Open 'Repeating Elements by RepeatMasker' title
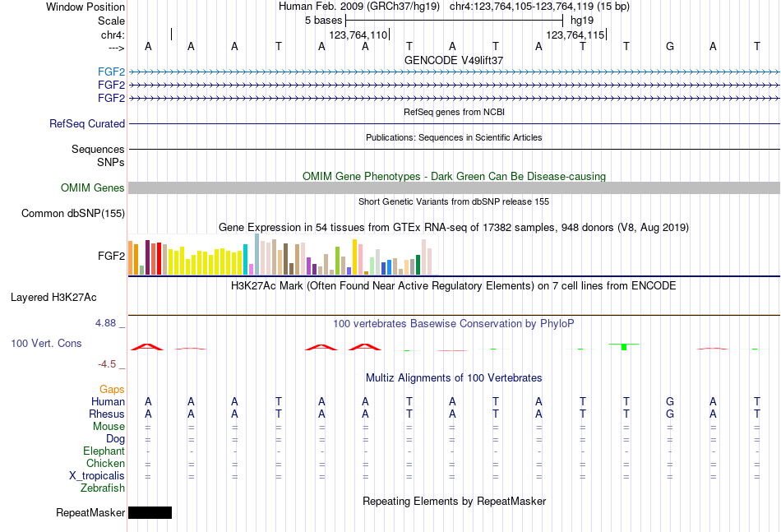 point(454,501)
